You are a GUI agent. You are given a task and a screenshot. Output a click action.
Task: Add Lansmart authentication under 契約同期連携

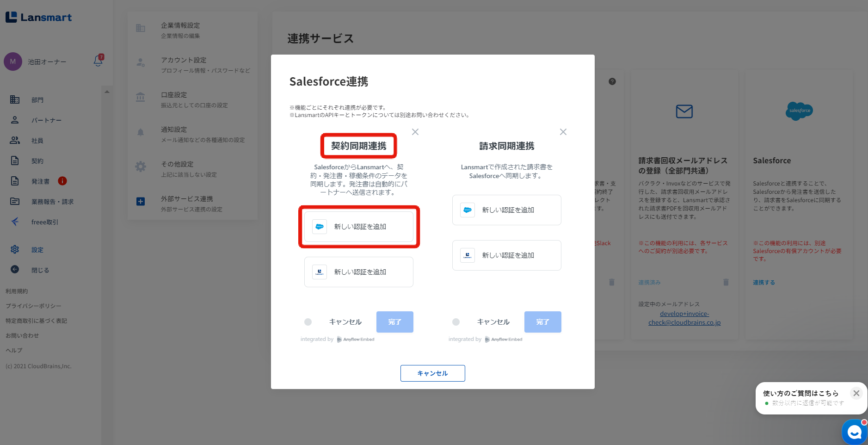359,272
